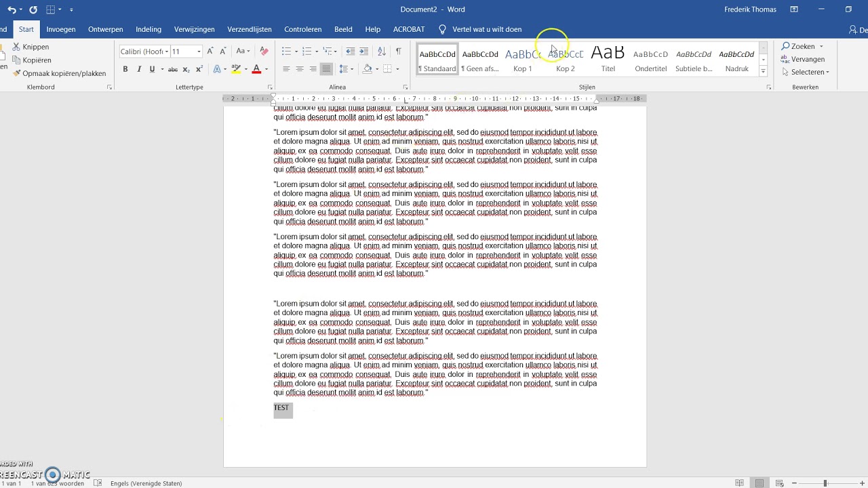
Task: Toggle bold formatting
Action: pyautogui.click(x=125, y=69)
